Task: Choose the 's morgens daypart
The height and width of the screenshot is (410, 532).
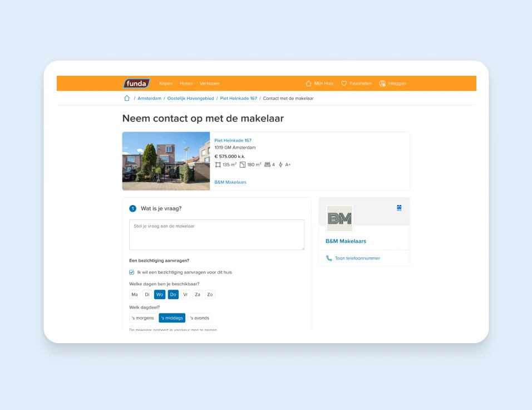Action: [143, 318]
